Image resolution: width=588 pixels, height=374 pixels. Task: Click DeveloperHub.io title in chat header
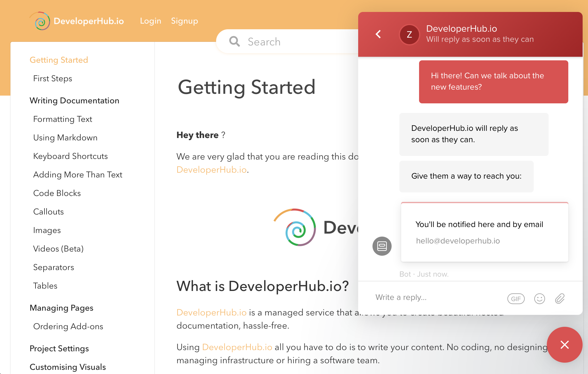461,29
